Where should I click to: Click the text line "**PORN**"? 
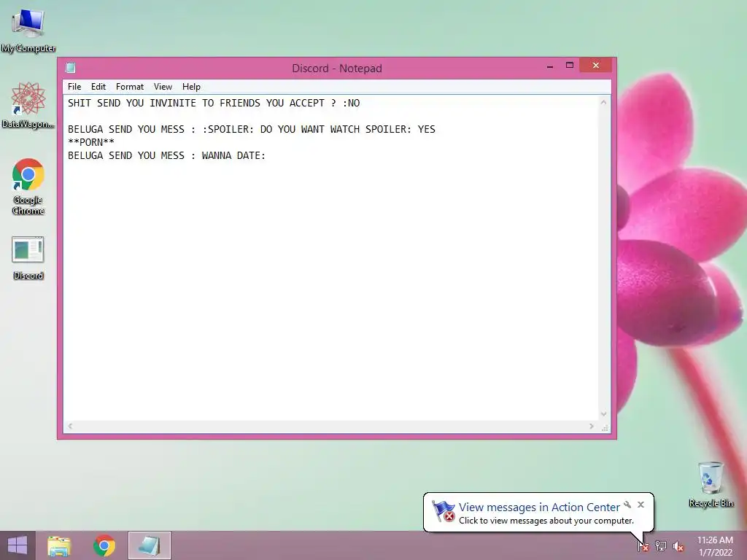[x=91, y=142]
